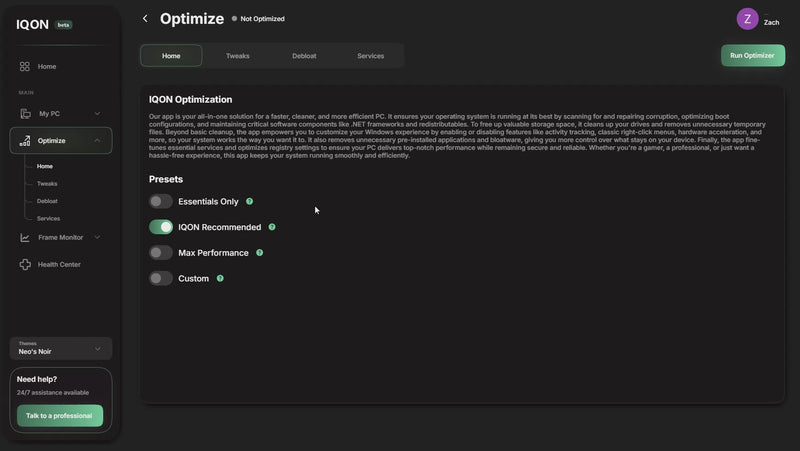Turn on the Max Performance toggle

tap(161, 253)
